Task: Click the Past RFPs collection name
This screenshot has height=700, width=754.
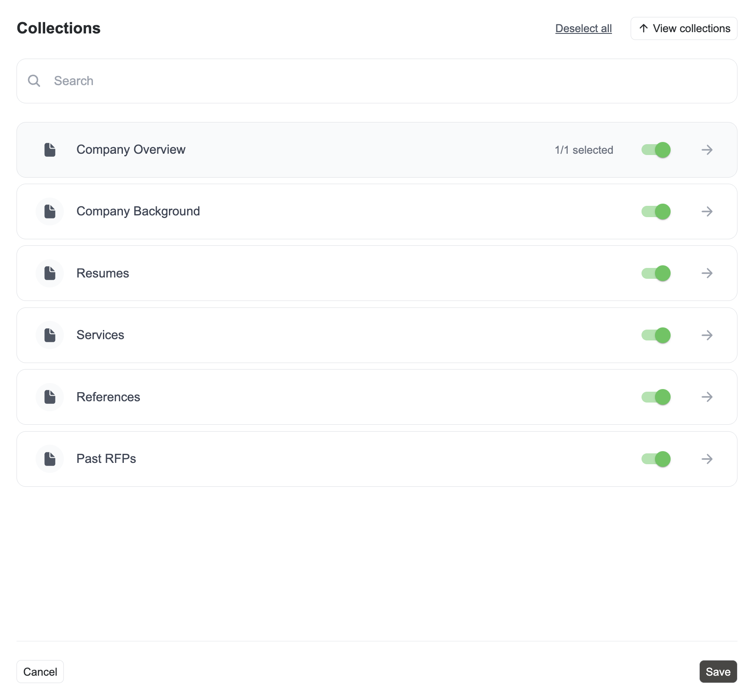Action: tap(106, 459)
